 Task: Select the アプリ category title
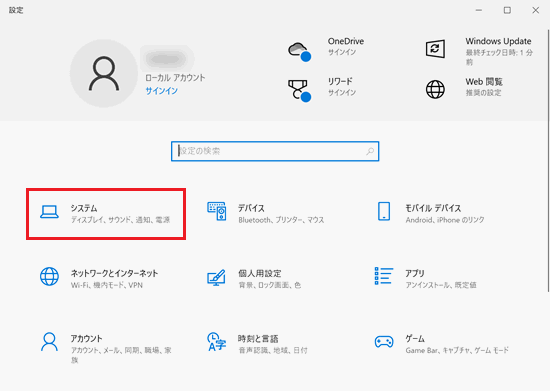[x=415, y=273]
